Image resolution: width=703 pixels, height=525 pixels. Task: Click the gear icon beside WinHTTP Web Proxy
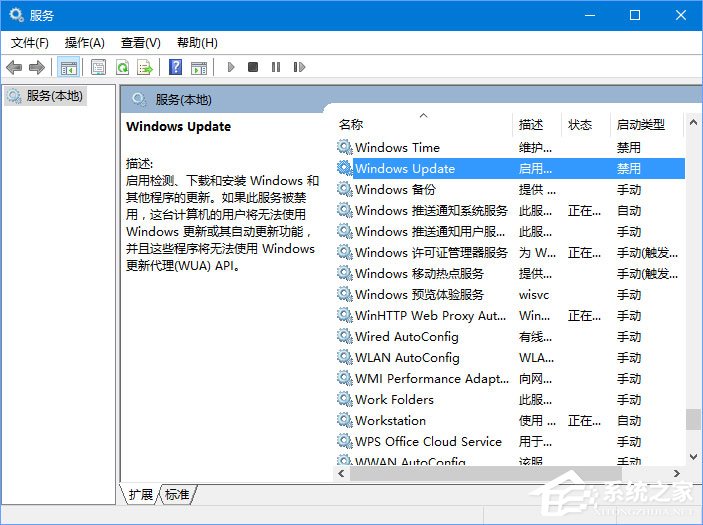coord(344,315)
